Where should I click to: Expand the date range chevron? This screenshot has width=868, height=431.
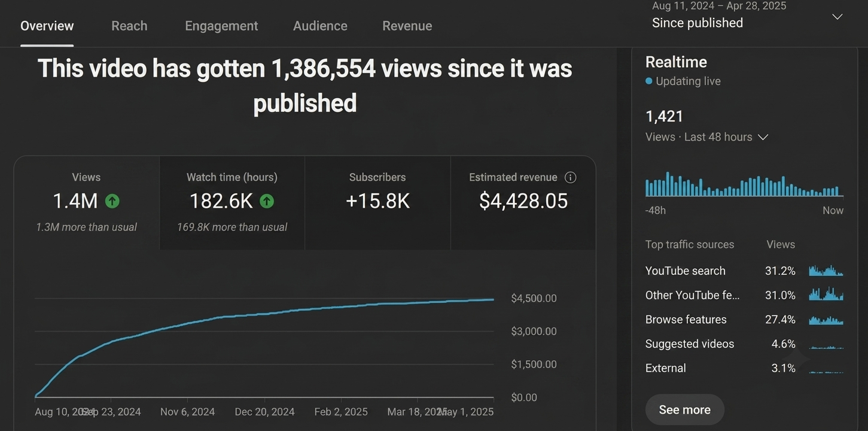(837, 17)
